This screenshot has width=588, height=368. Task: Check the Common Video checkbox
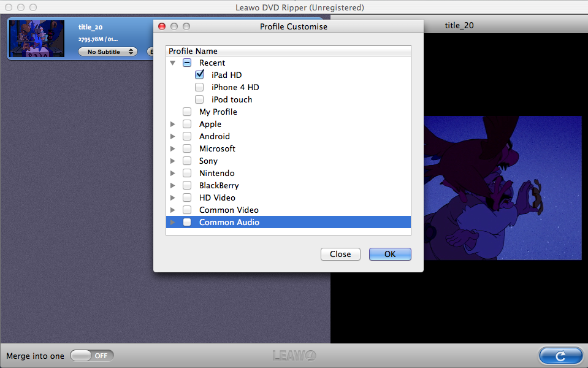tap(187, 210)
